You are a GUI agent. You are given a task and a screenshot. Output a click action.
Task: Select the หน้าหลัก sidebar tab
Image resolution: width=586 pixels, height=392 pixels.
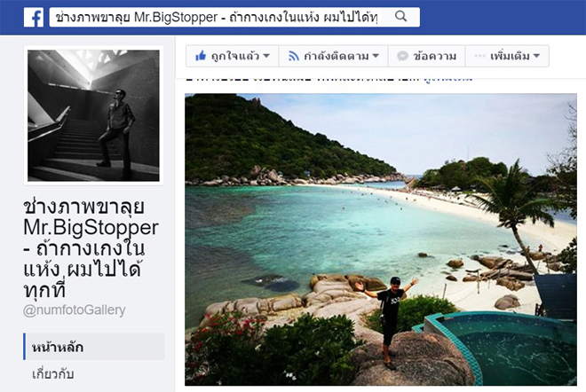pos(94,347)
